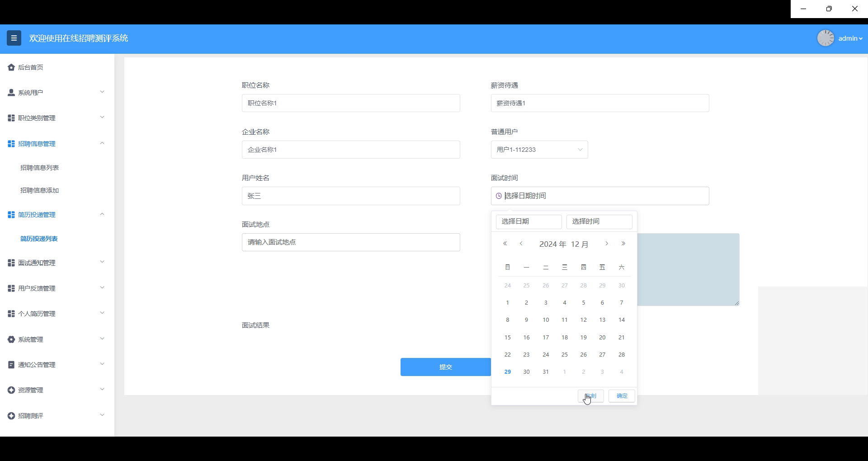Image resolution: width=868 pixels, height=461 pixels.
Task: Click the grid icon beside 职位类别管理
Action: 11,118
